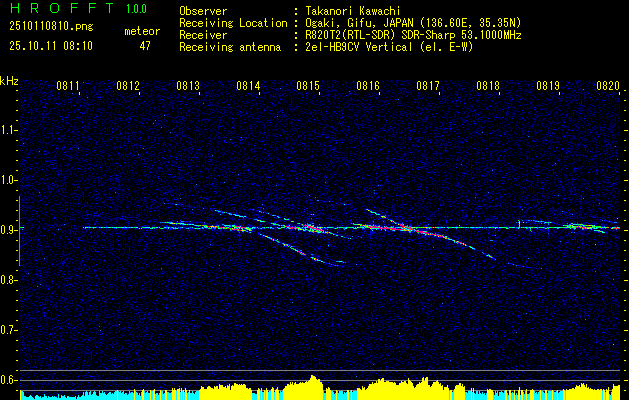Click the 0811 time marker
This screenshot has height=400, width=629.
click(67, 85)
